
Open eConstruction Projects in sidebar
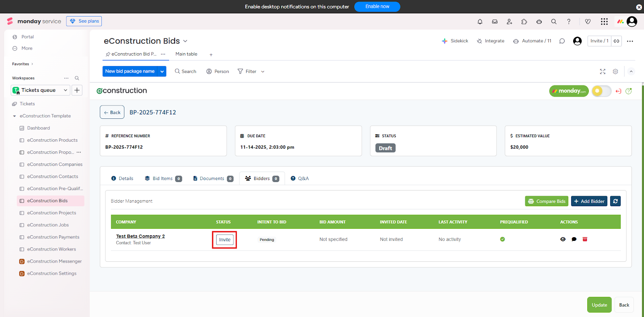tap(52, 213)
